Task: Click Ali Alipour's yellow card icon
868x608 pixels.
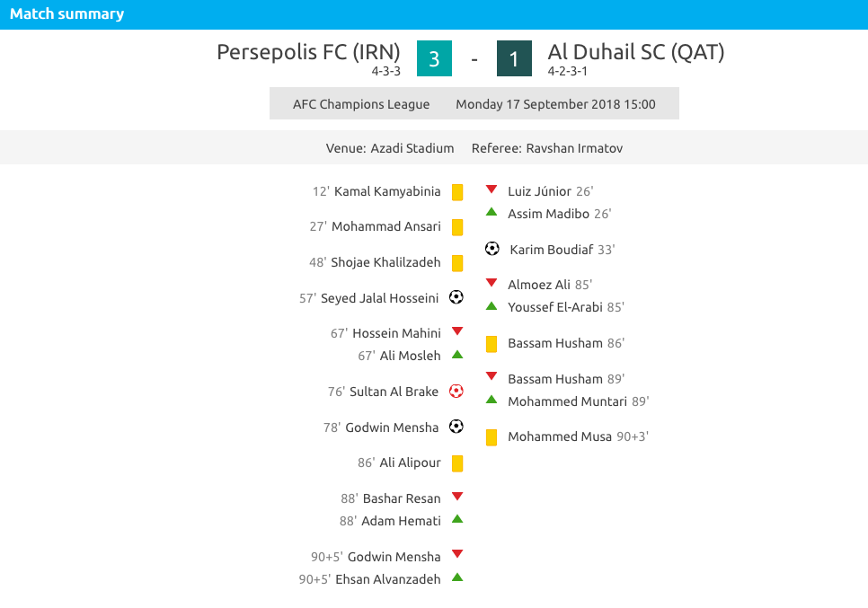Action: (x=457, y=463)
